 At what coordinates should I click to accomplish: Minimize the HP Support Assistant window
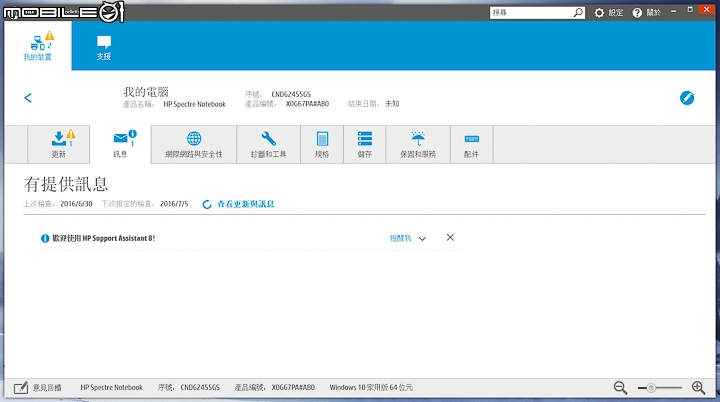673,11
